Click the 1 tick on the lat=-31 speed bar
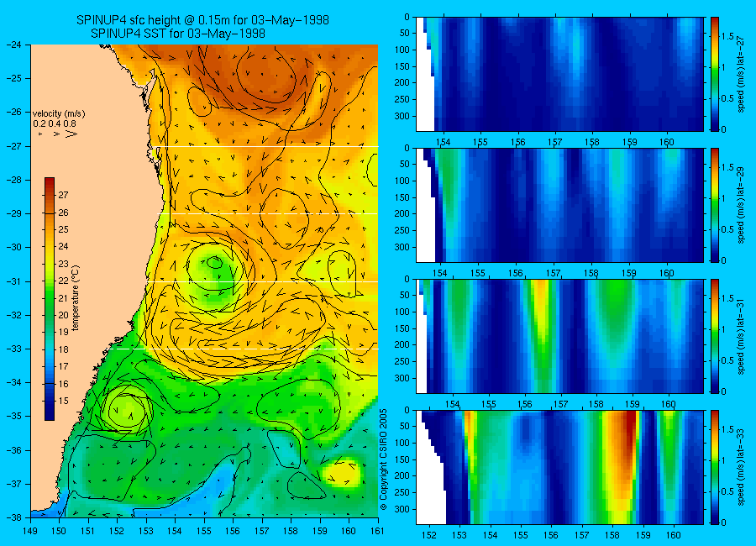This screenshot has height=546, width=756. point(723,329)
